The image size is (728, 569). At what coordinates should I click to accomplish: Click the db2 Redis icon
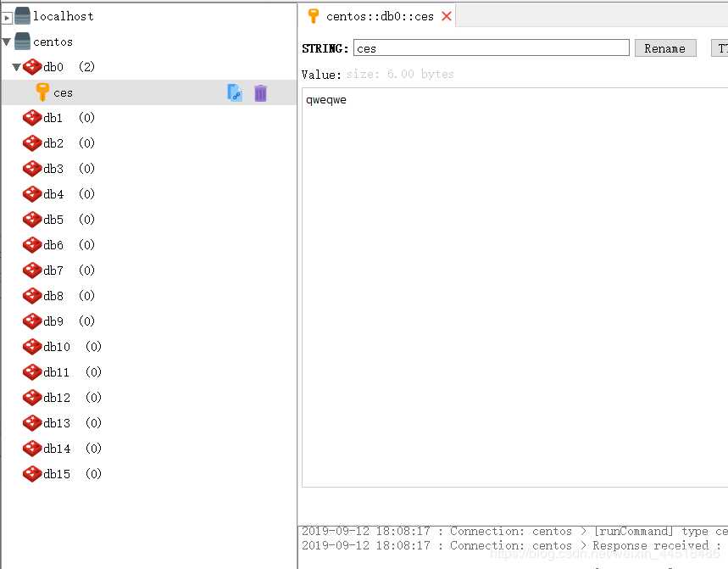tap(32, 143)
